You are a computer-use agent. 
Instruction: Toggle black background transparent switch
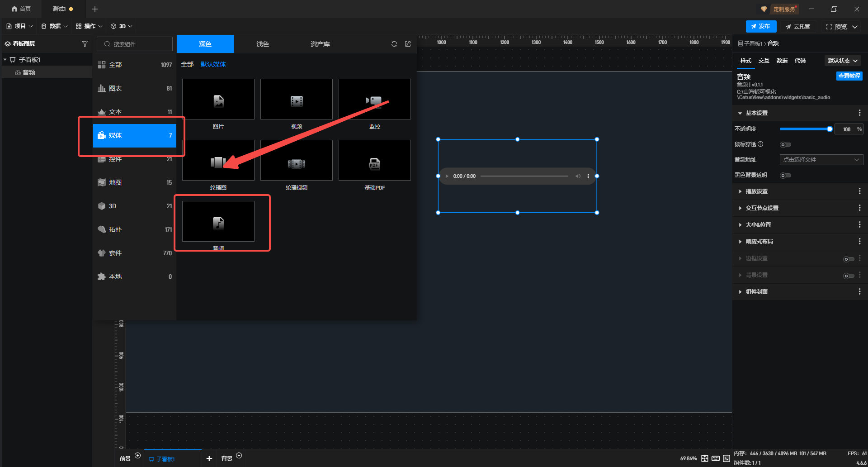pyautogui.click(x=785, y=176)
